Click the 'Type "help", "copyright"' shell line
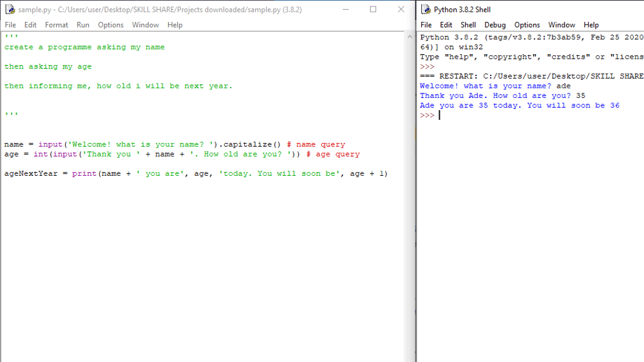644x362 pixels. coord(531,57)
